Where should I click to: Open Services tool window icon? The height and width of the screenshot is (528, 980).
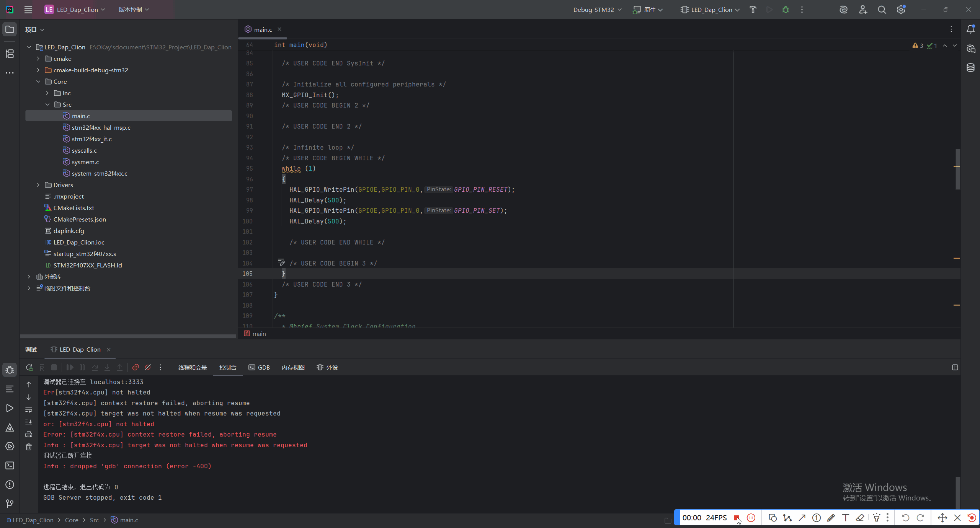click(10, 447)
